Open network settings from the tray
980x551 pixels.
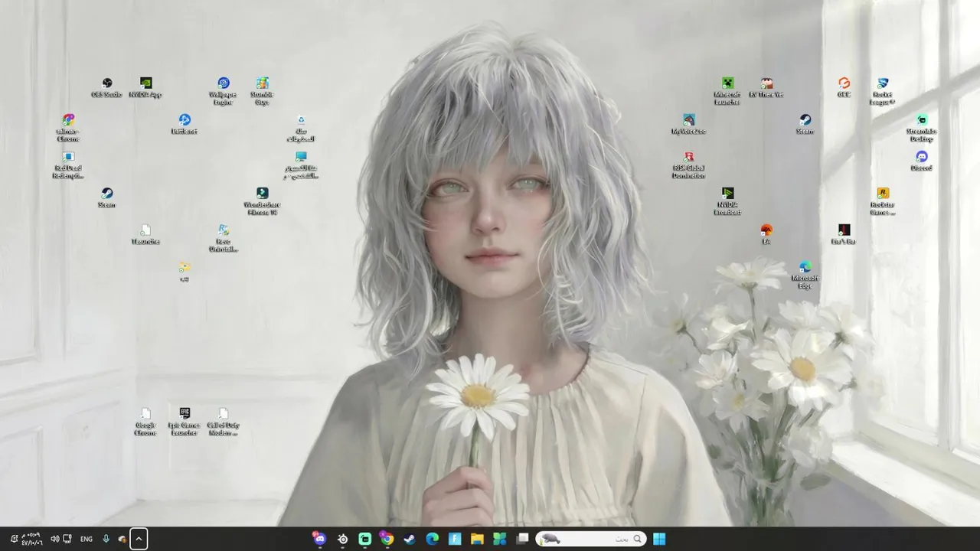(x=67, y=539)
